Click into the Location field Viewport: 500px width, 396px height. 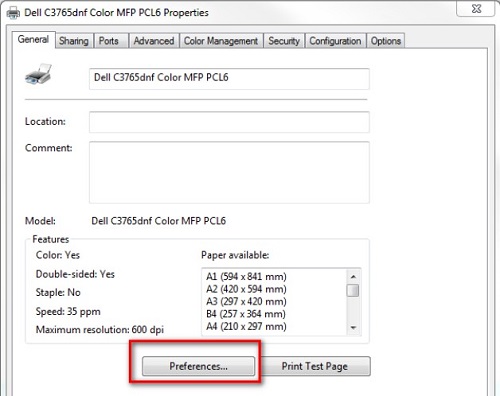click(x=229, y=122)
